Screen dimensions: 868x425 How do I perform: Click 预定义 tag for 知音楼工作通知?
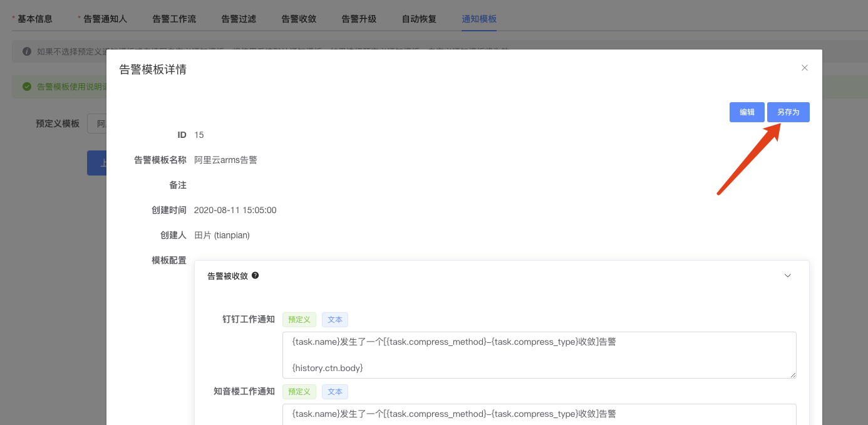(x=299, y=392)
